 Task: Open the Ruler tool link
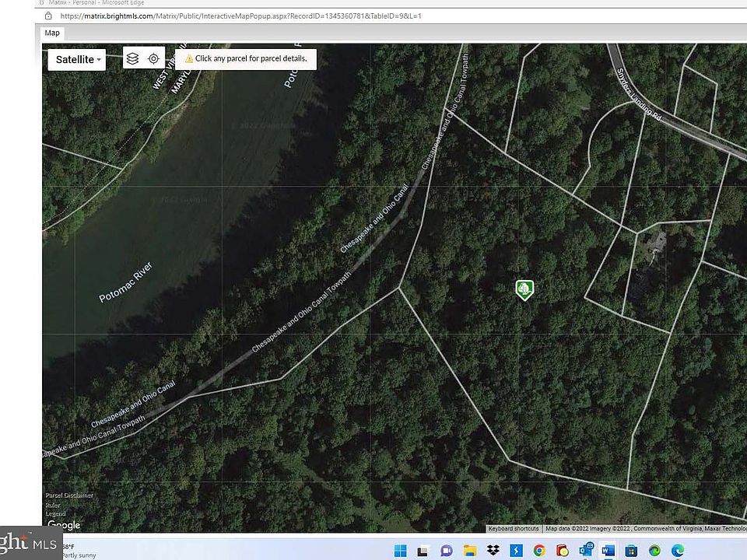click(53, 505)
